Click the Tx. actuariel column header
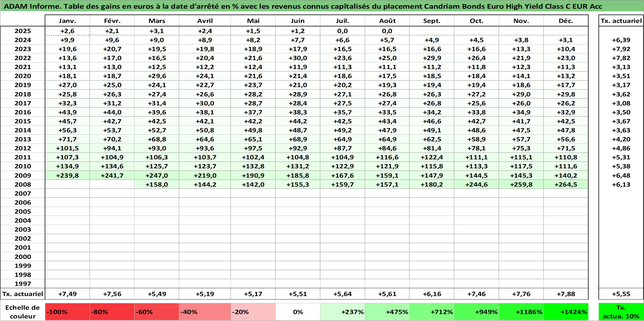This screenshot has height=321, width=644. [621, 21]
